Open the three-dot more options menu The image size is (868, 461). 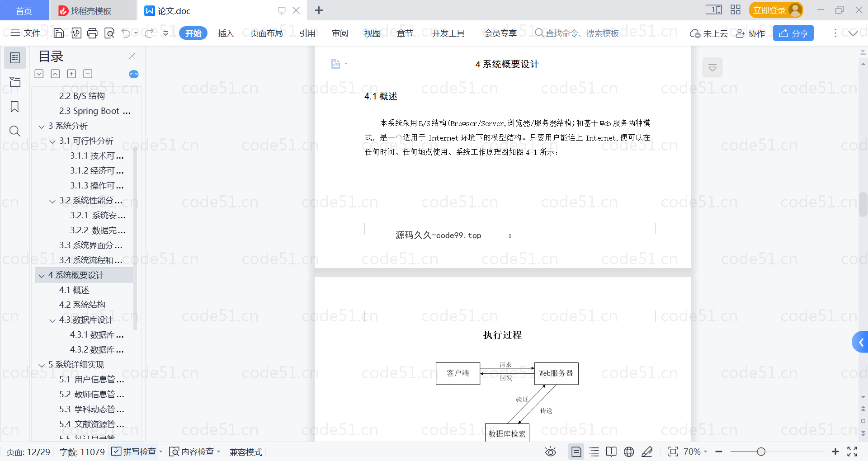coord(835,33)
